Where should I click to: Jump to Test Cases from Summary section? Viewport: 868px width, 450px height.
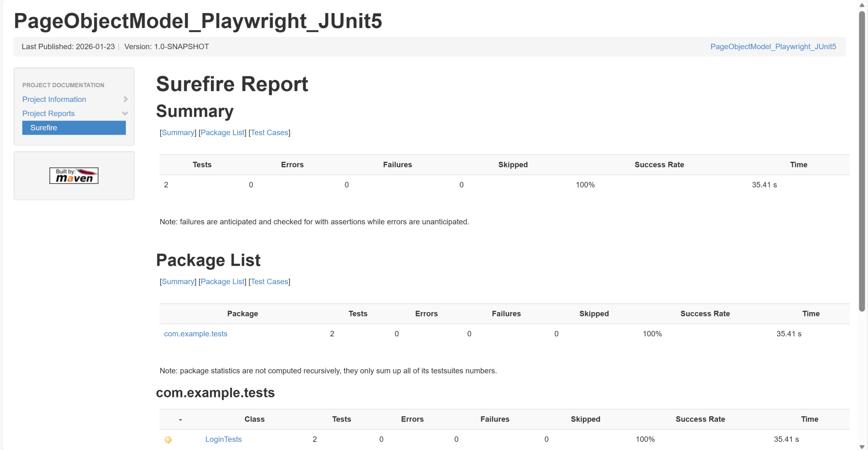[269, 133]
